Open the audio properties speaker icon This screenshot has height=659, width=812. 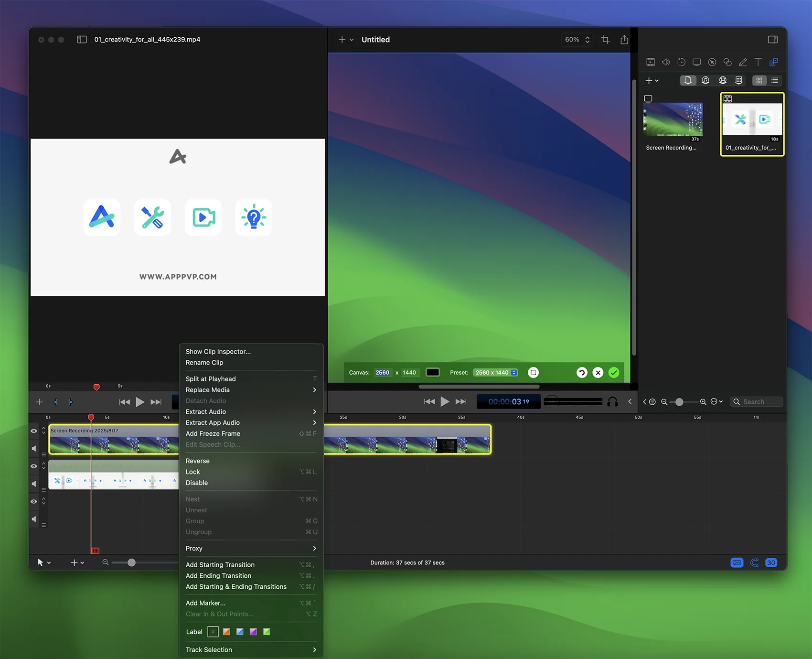[x=666, y=62]
